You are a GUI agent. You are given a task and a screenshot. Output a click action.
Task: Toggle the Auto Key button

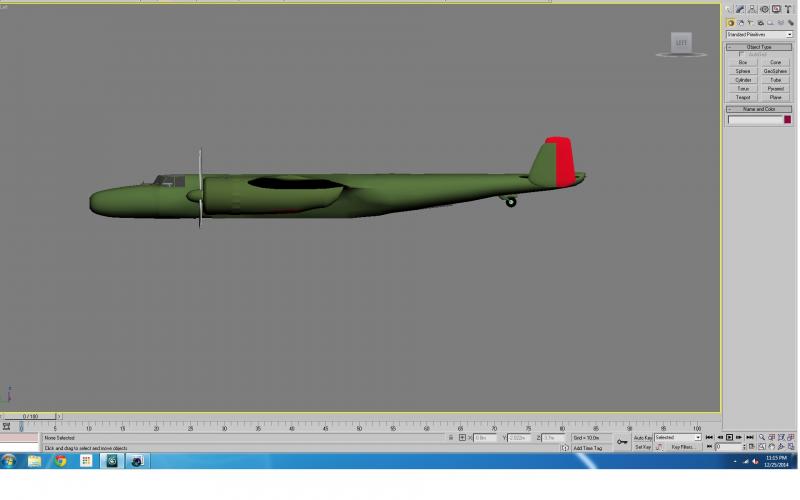(x=642, y=438)
